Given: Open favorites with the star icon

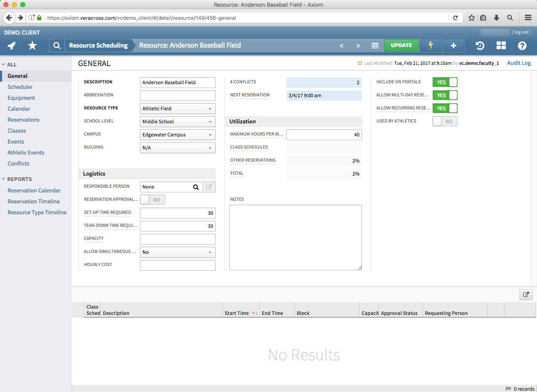Looking at the screenshot, I should pos(32,45).
